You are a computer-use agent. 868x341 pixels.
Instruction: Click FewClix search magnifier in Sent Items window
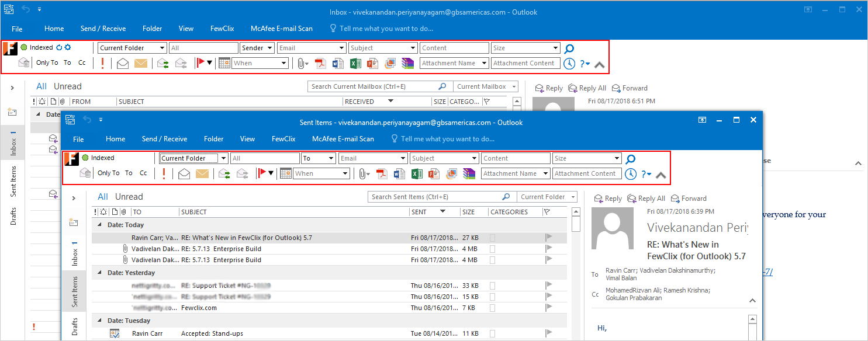click(x=631, y=159)
